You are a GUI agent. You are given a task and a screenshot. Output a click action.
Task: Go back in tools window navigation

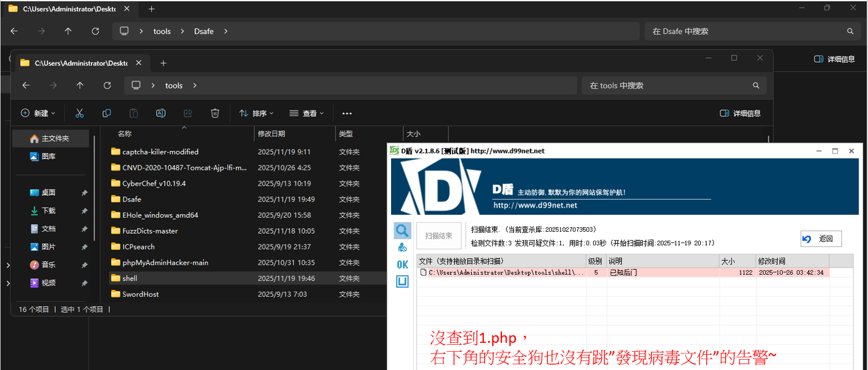(26, 85)
